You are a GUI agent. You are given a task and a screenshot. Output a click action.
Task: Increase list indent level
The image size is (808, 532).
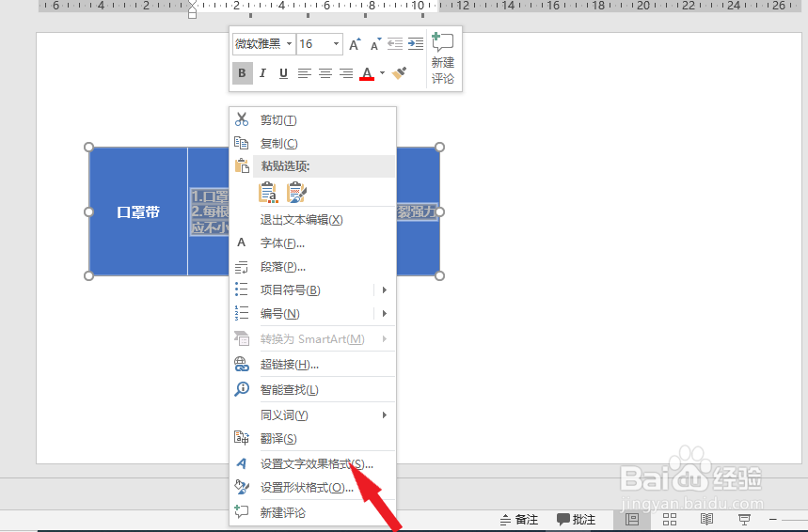click(416, 44)
